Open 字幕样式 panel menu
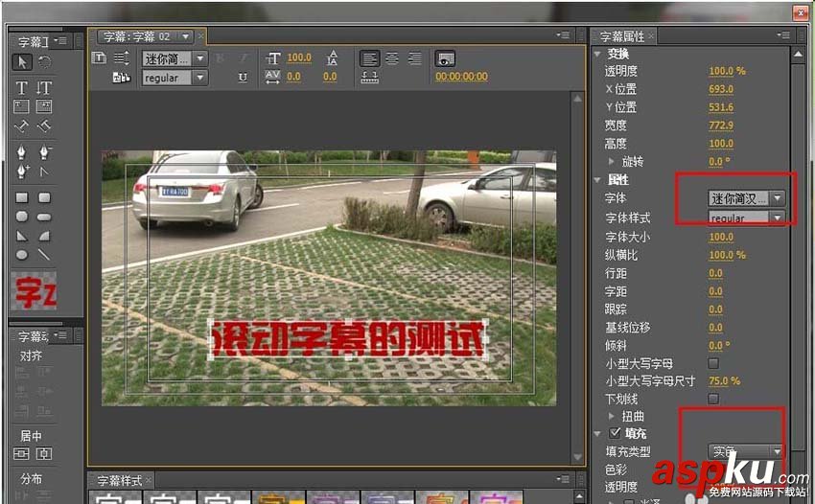815x504 pixels. point(563,478)
